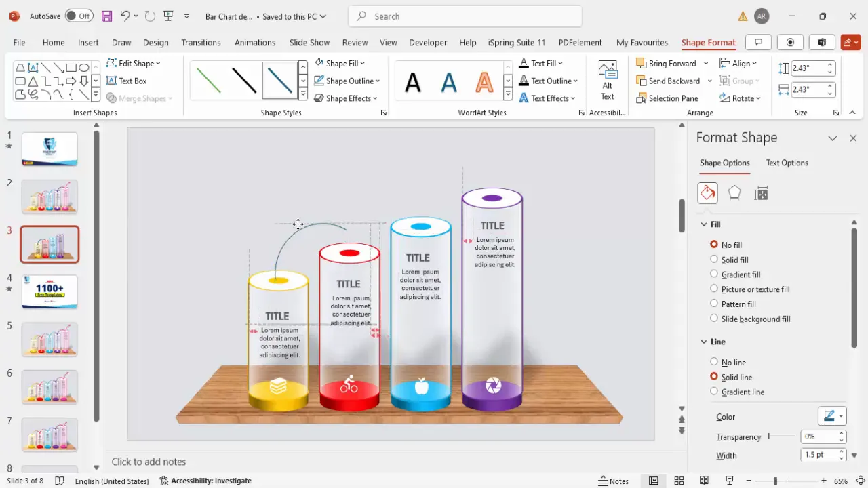Click Bring Forward
Image resolution: width=868 pixels, height=488 pixels.
pos(666,63)
